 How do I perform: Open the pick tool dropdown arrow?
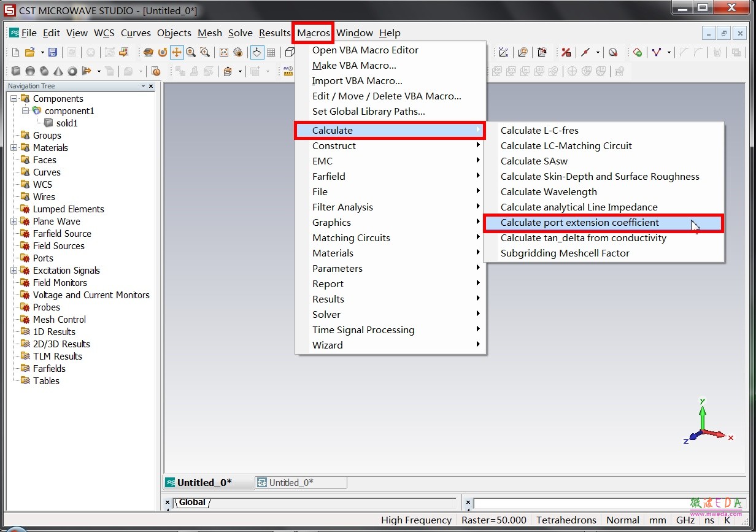pyautogui.click(x=598, y=53)
